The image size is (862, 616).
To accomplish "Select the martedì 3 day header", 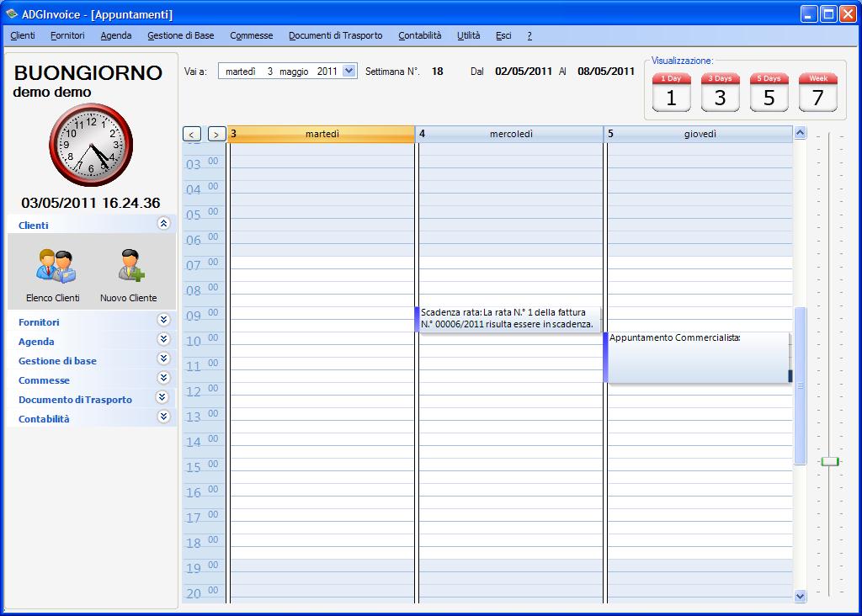I will [322, 134].
